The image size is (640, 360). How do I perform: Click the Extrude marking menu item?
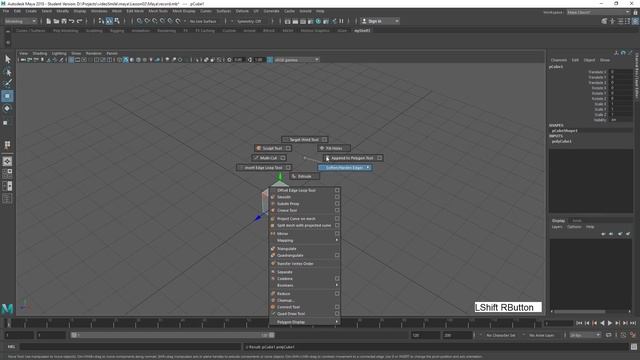click(304, 176)
